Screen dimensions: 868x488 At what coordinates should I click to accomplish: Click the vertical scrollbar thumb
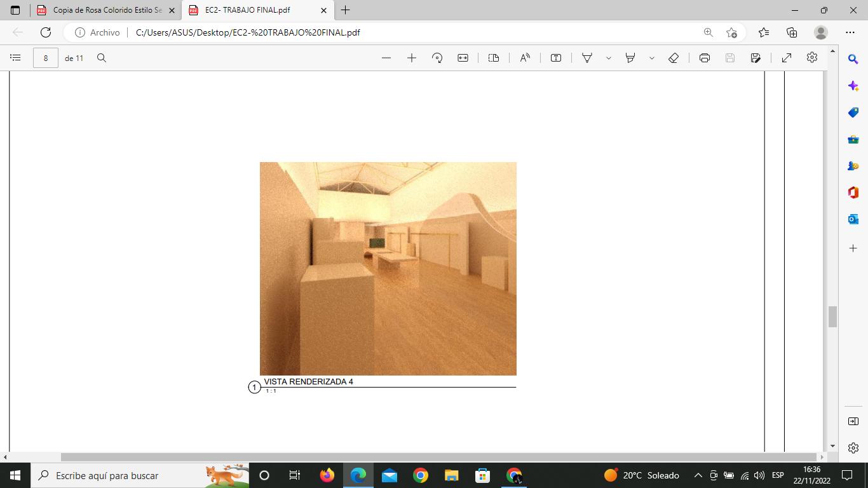(832, 316)
